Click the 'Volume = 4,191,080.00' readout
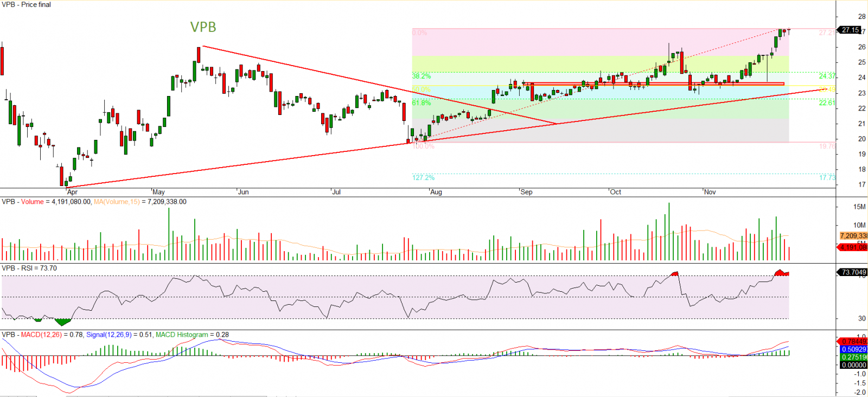The image size is (868, 397). tap(56, 202)
